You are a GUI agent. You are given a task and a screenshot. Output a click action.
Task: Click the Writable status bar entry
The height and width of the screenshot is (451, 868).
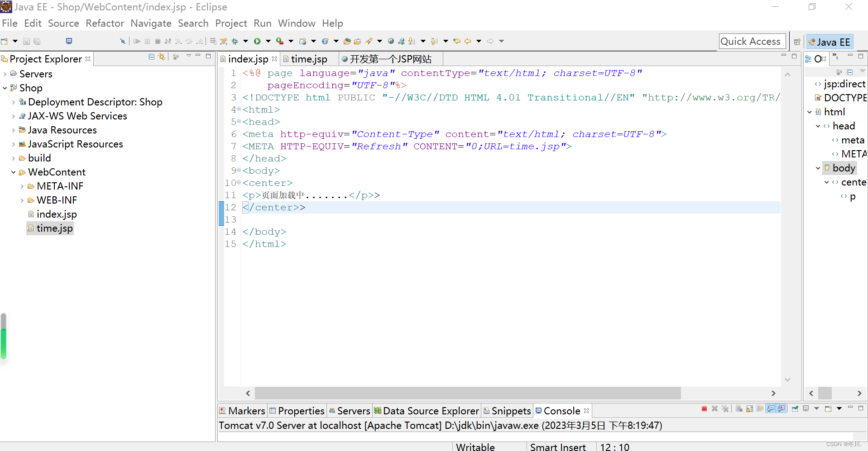(475, 446)
